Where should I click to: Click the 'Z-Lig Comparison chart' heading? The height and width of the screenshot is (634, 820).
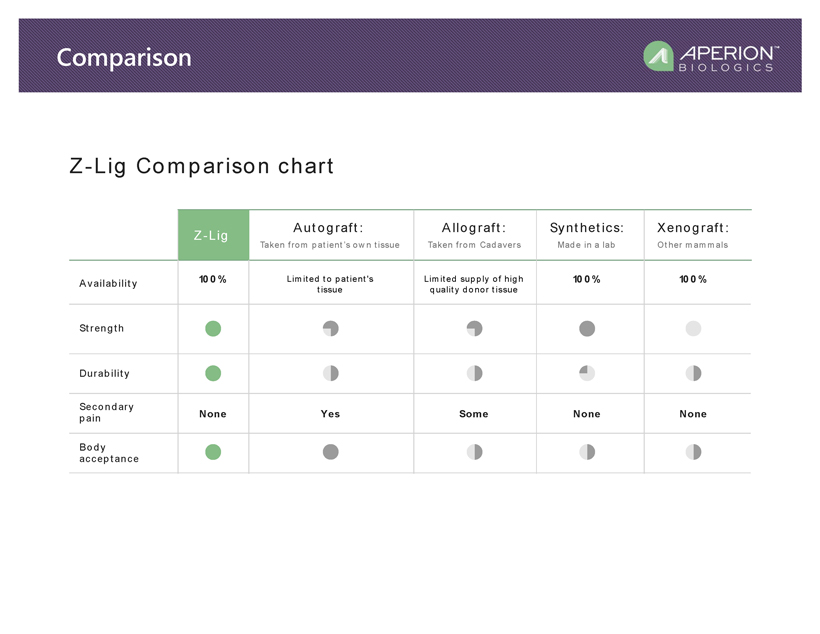(x=201, y=166)
